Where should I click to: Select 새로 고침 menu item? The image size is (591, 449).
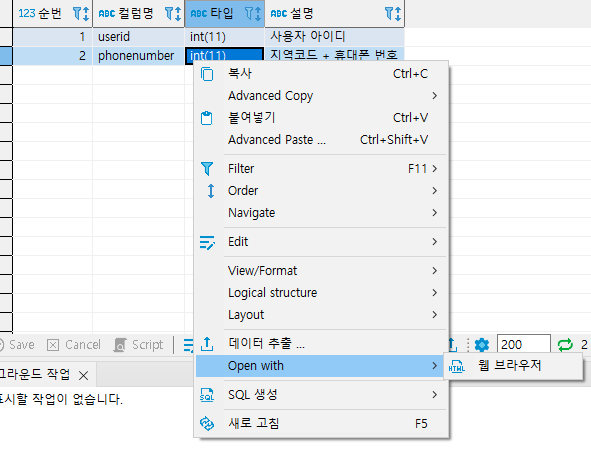(x=321, y=423)
